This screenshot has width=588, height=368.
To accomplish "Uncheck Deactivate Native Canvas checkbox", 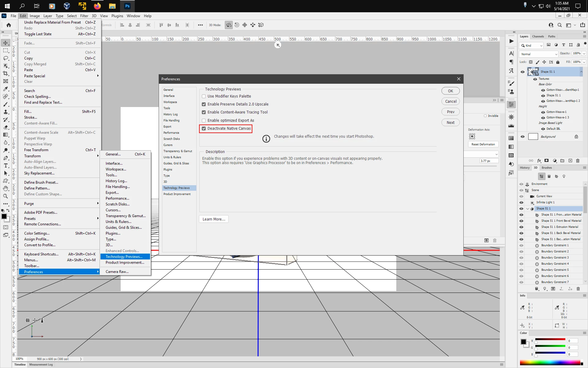I will tap(204, 128).
